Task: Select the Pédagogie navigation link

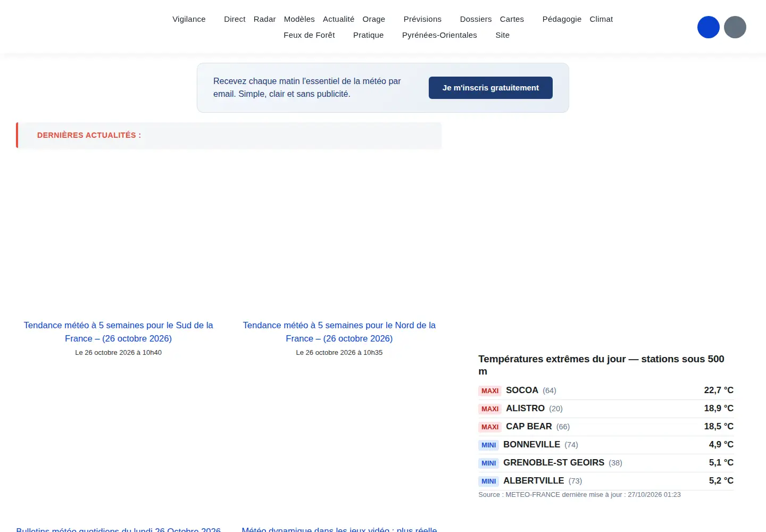Action: click(x=562, y=19)
